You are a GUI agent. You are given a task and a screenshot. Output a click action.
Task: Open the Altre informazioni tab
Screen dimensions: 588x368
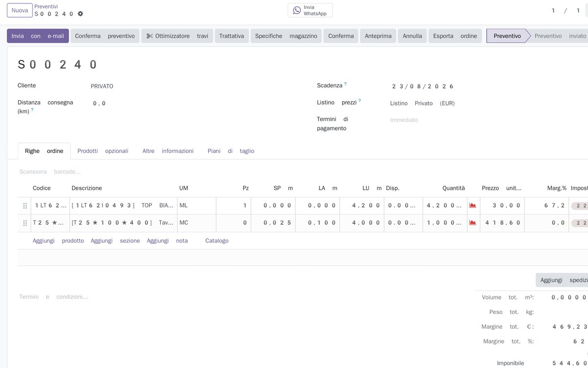point(168,151)
